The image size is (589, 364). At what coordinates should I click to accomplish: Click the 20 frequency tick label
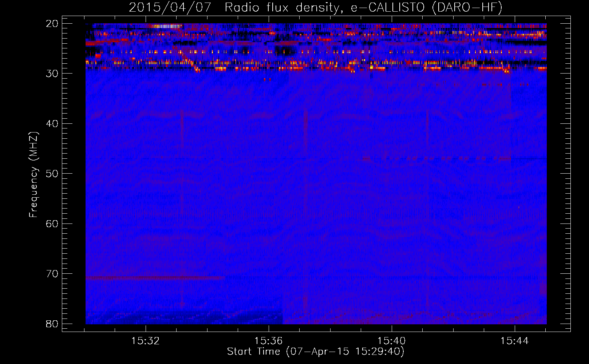click(52, 24)
